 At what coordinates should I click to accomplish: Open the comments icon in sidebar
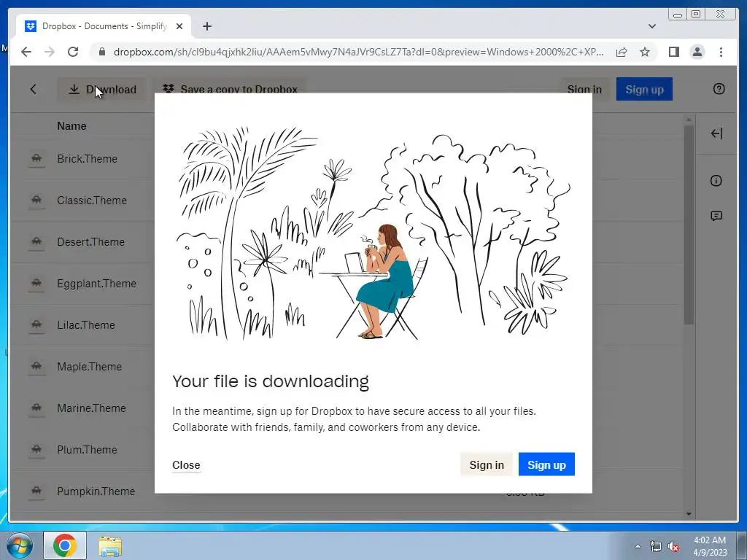[x=716, y=216]
